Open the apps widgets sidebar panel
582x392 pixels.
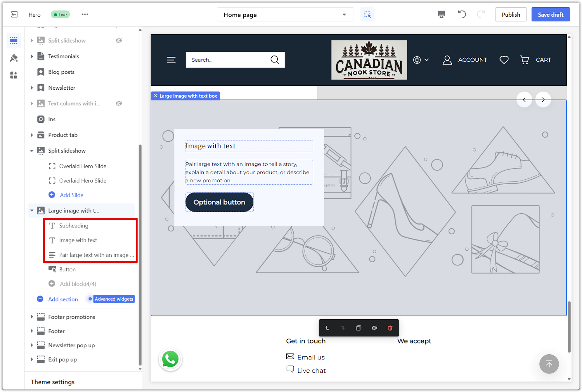click(14, 75)
